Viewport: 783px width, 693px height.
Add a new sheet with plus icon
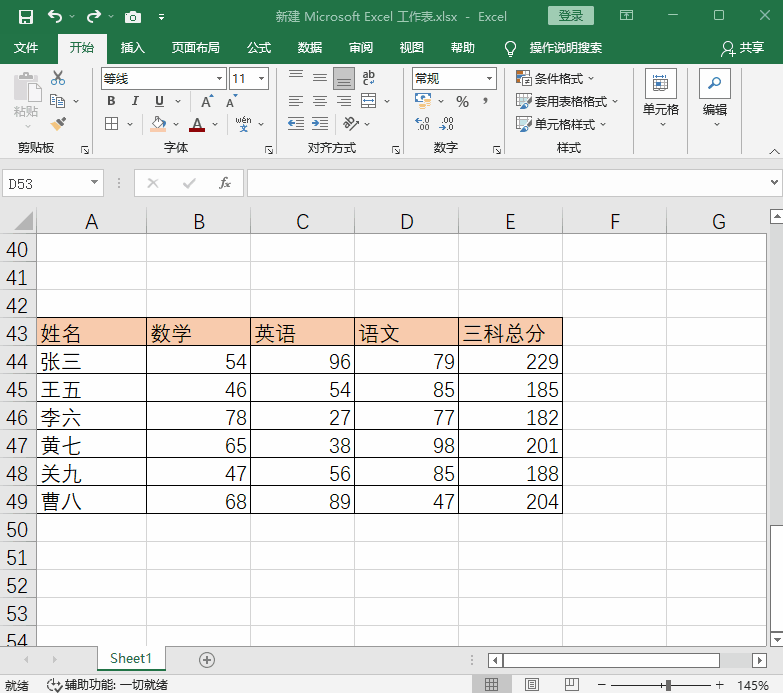(207, 660)
